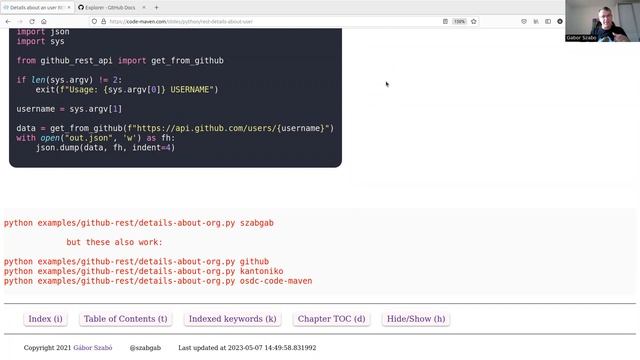Go back with the browser back arrow
The image size is (640, 360).
pyautogui.click(x=8, y=21)
